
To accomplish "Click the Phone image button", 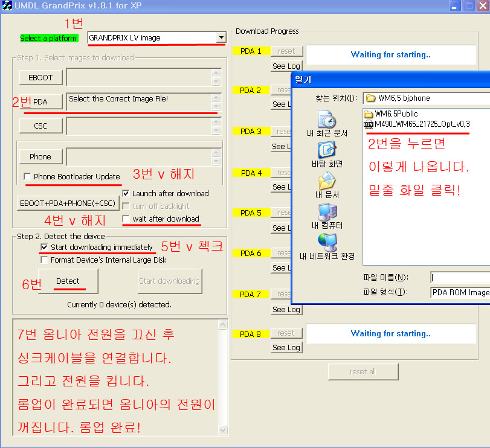I will pyautogui.click(x=40, y=156).
